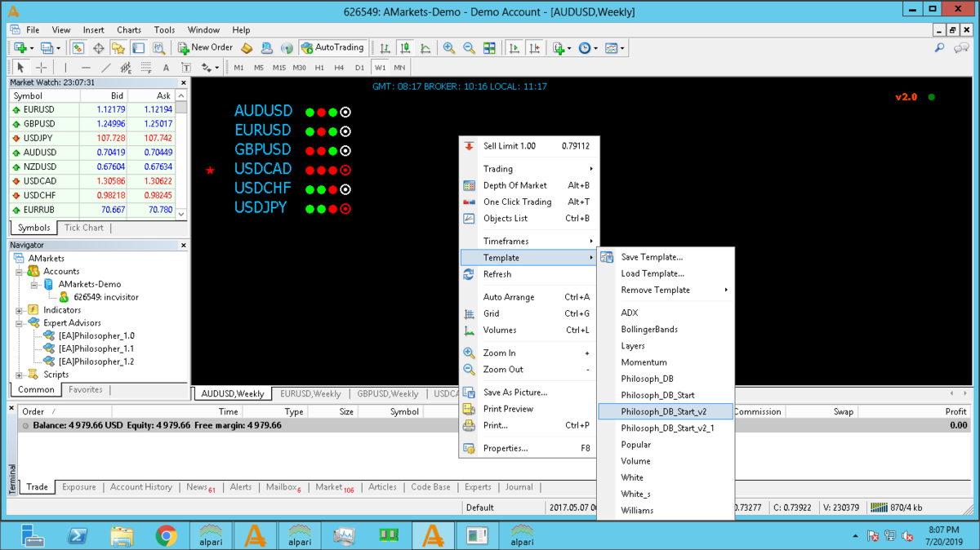The width and height of the screenshot is (980, 550).
Task: Click the New Order toolbar button
Action: coord(206,48)
